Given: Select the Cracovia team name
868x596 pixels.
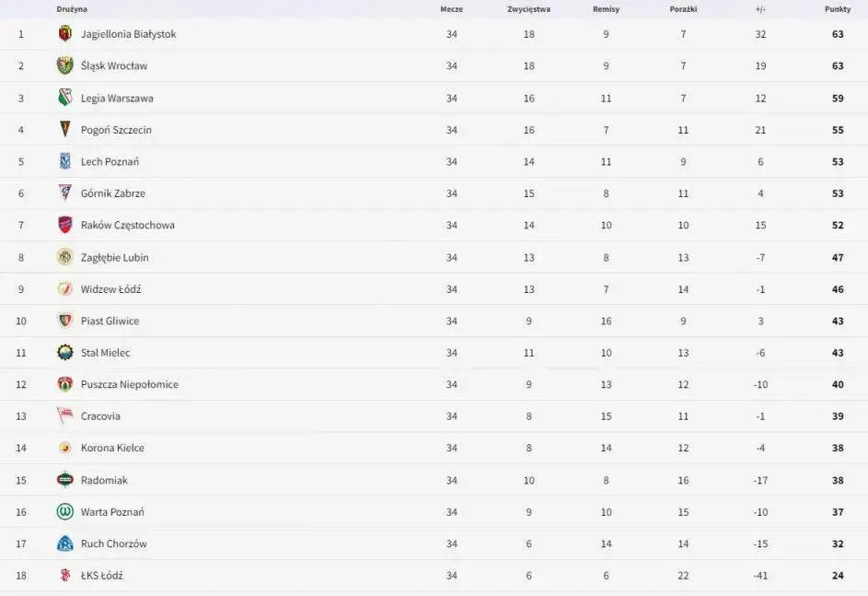Looking at the screenshot, I should [x=100, y=416].
